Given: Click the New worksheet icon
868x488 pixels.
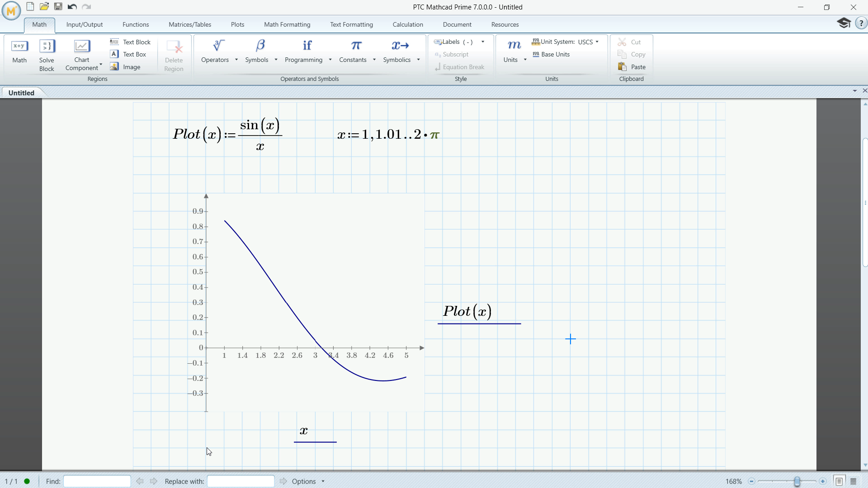Looking at the screenshot, I should [x=30, y=7].
